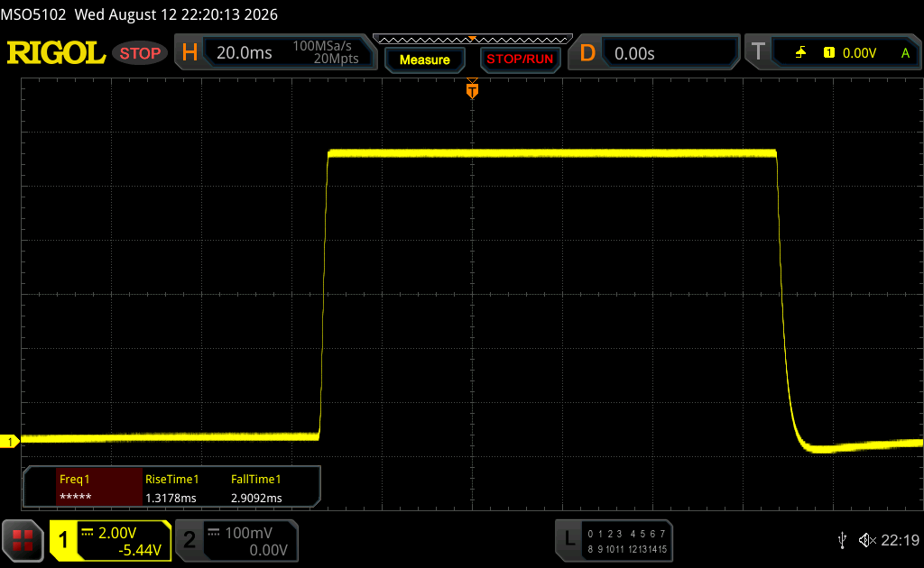Click the orange trigger position T marker
Screen dimensions: 924x568
(472, 89)
